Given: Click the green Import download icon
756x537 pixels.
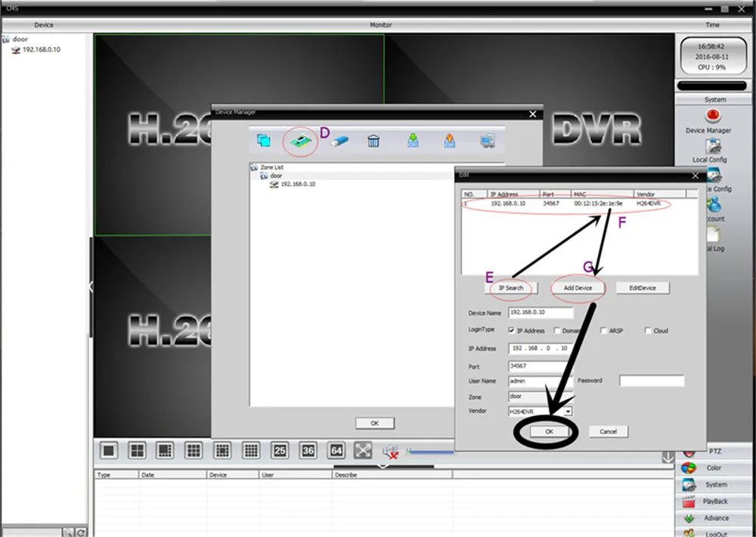Looking at the screenshot, I should pos(414,141).
